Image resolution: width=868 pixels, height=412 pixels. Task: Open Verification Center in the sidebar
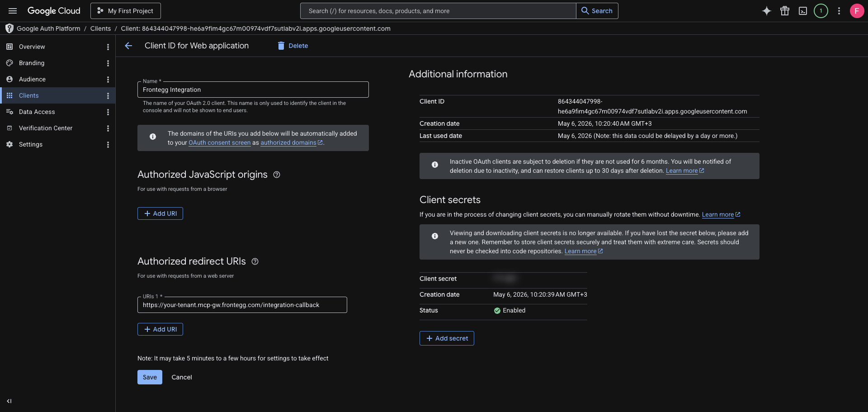57,128
